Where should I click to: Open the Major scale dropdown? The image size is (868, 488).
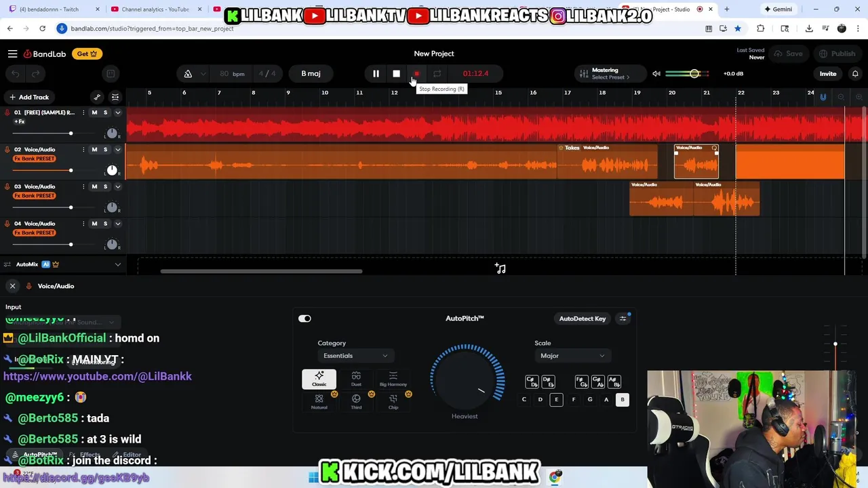[572, 356]
